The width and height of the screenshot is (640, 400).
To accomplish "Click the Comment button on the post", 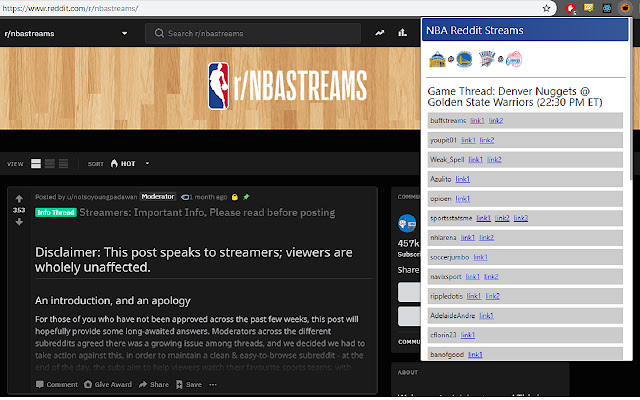I will (57, 384).
